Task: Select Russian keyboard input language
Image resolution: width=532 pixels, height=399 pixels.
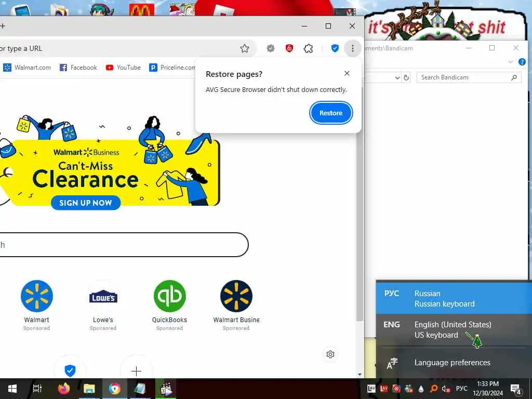Action: point(454,299)
